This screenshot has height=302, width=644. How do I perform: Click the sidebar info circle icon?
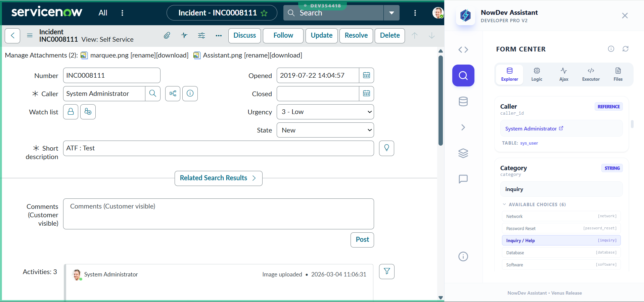[x=463, y=257]
